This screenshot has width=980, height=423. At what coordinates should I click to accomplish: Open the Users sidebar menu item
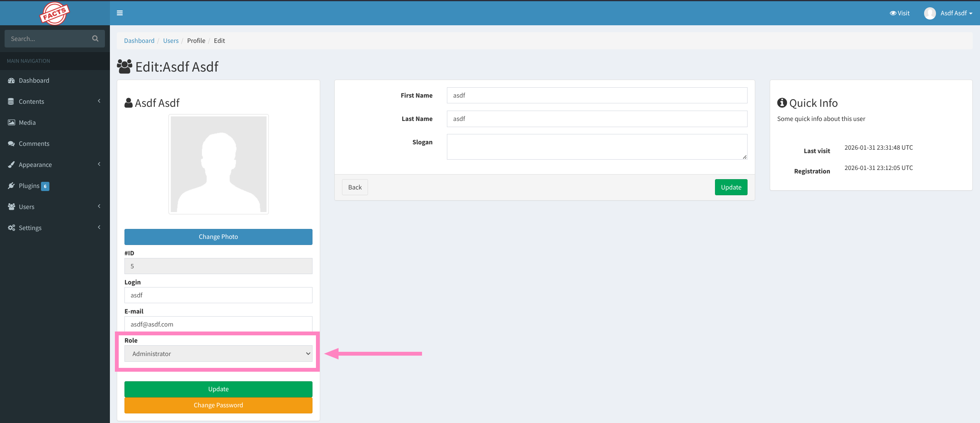[27, 207]
